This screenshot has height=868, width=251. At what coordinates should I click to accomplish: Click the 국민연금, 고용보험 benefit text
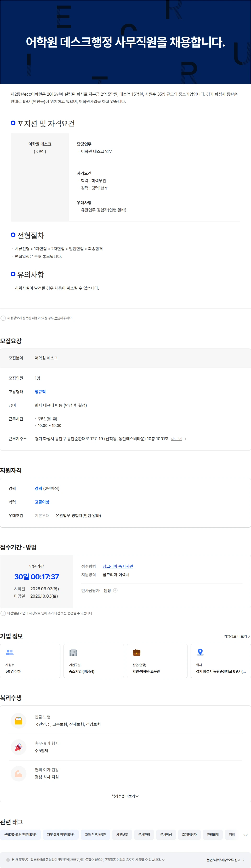point(68,724)
